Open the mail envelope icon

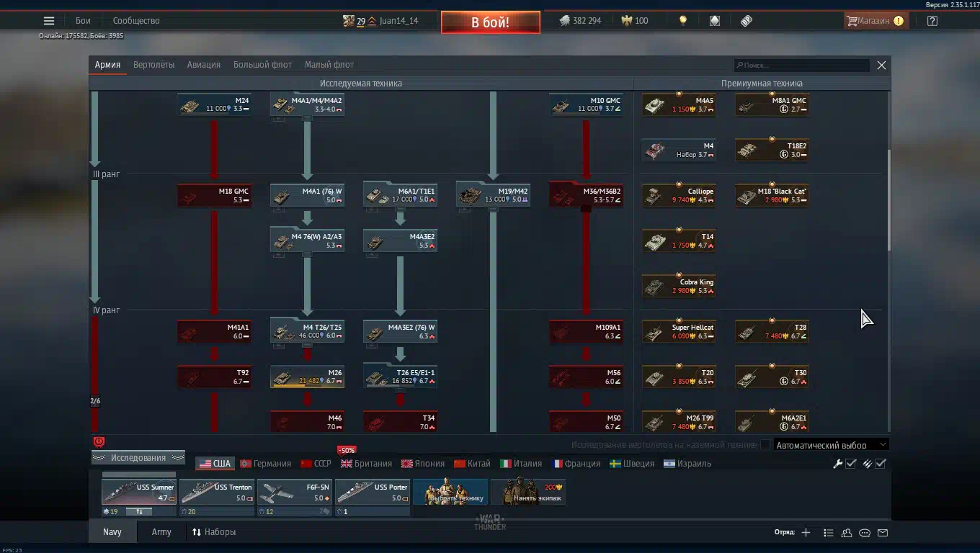(883, 533)
